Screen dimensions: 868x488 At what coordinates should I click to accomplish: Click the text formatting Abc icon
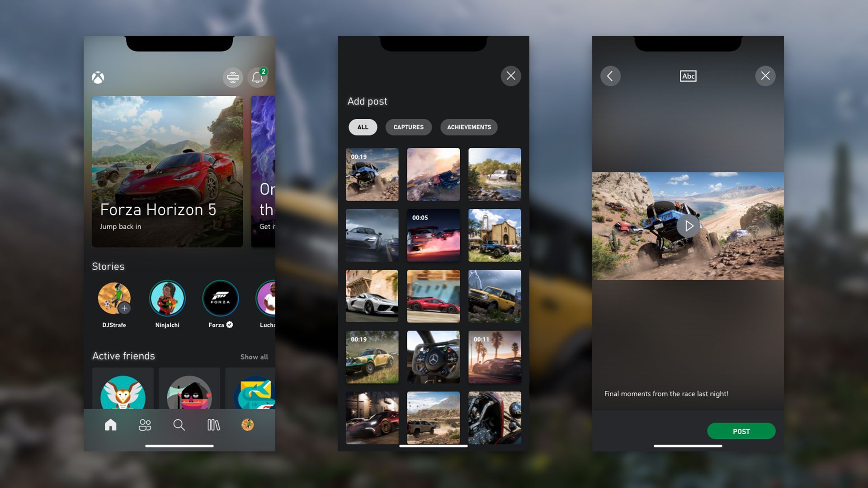688,75
